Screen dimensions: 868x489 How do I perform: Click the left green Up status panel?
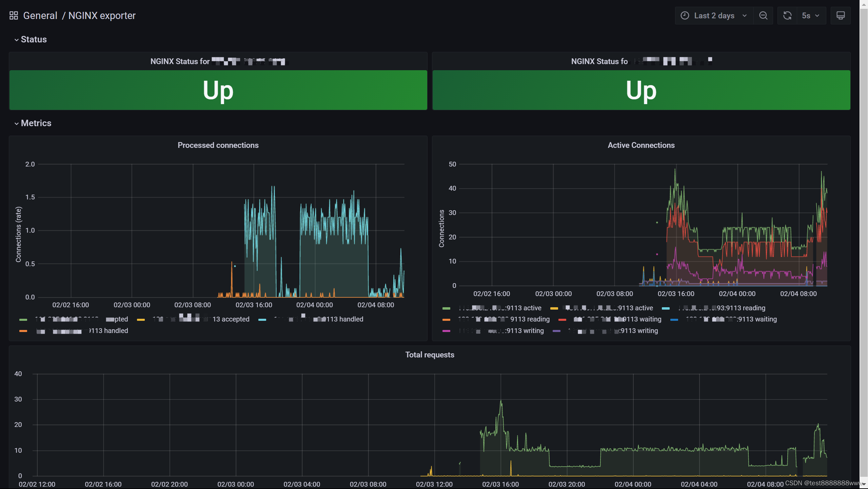point(218,90)
